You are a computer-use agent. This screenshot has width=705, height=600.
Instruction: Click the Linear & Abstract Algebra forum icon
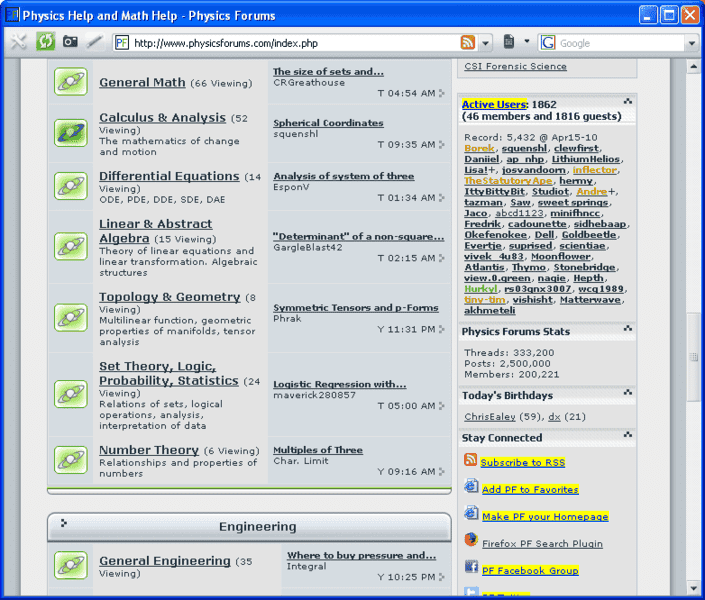(71, 246)
